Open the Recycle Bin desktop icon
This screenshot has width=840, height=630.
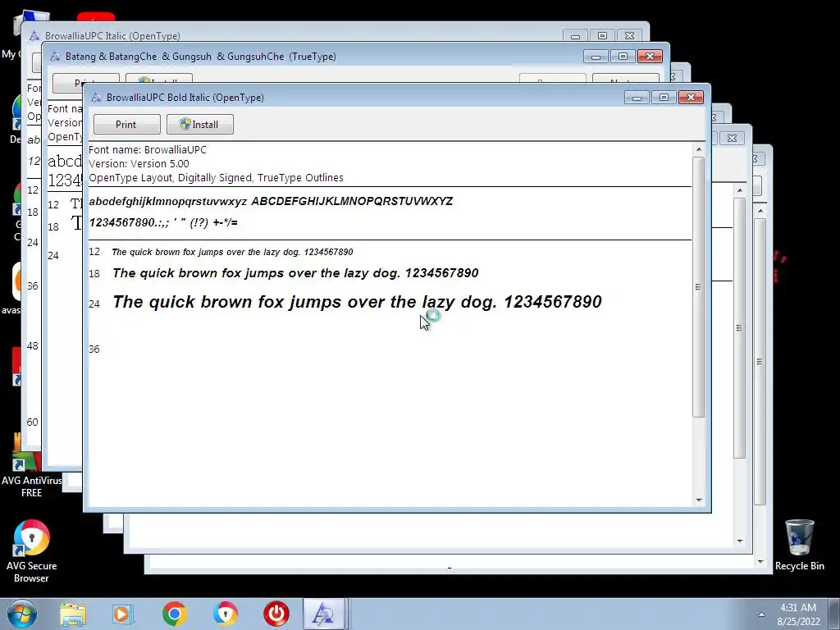coord(799,545)
